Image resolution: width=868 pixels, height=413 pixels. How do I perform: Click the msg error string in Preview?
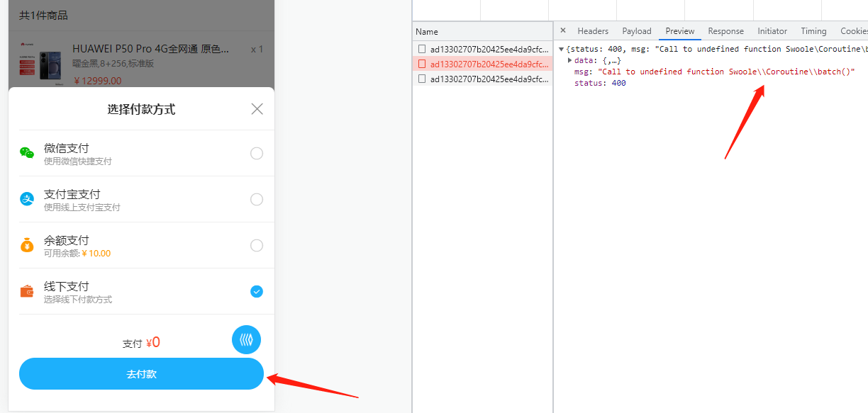point(727,72)
